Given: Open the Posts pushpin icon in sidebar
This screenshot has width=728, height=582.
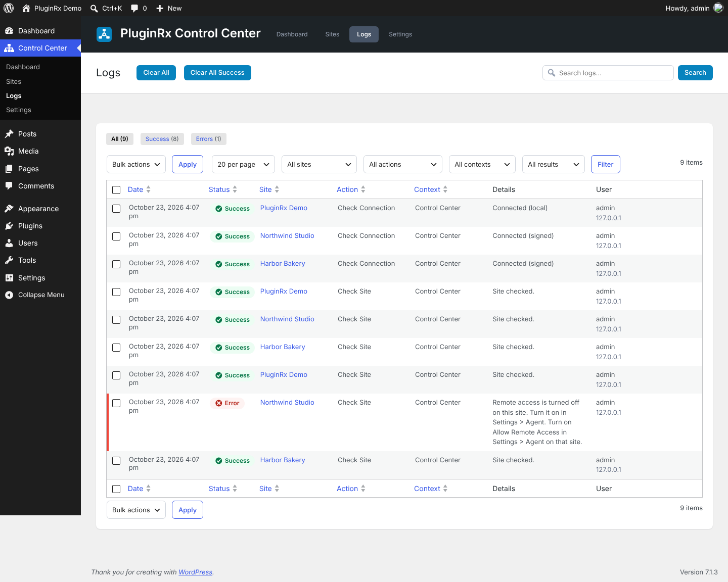Looking at the screenshot, I should (x=9, y=134).
